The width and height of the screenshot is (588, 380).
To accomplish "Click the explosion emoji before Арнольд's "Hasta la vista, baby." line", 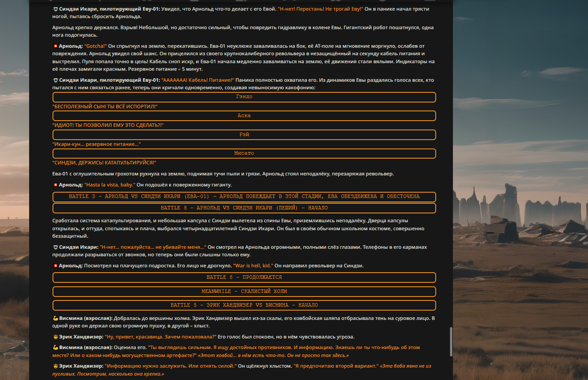I will [x=55, y=185].
